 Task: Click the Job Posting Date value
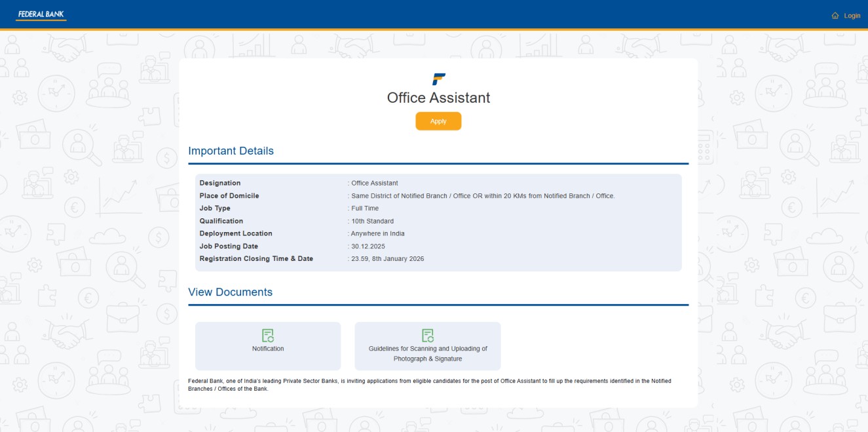point(368,246)
